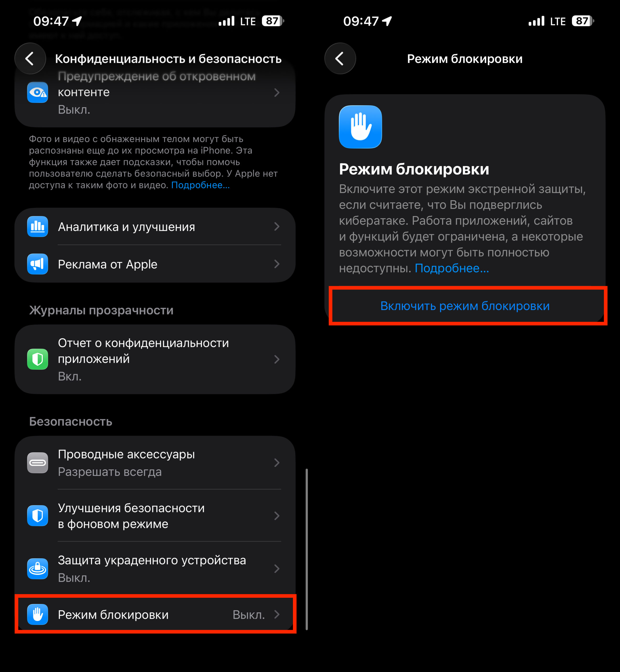Tap the large hand icon on Lockdown card
Viewport: 620px width, 672px height.
pyautogui.click(x=360, y=127)
